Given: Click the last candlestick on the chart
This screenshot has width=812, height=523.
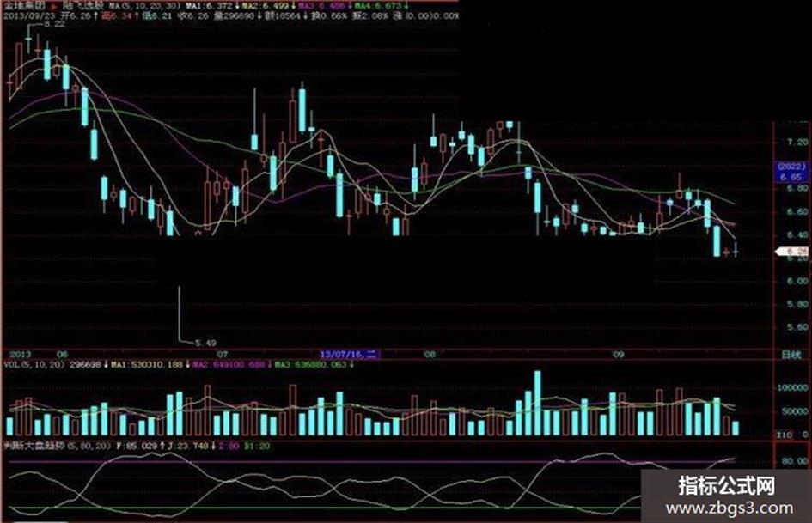Looking at the screenshot, I should point(736,250).
